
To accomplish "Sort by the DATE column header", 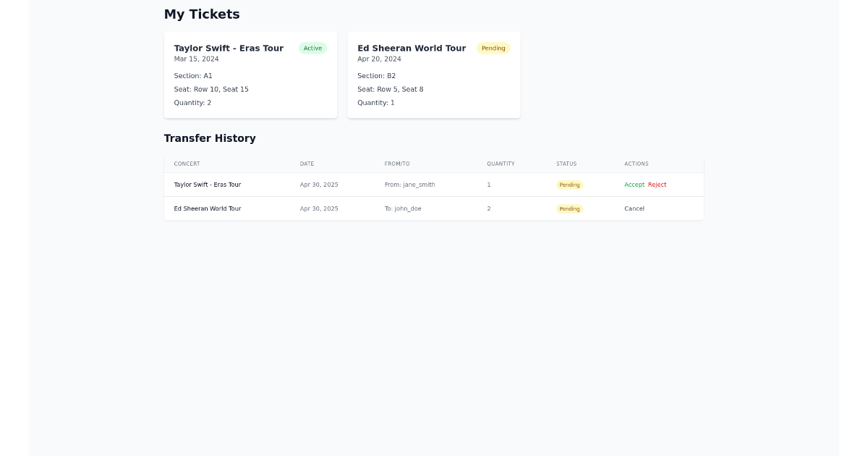I will coord(307,164).
